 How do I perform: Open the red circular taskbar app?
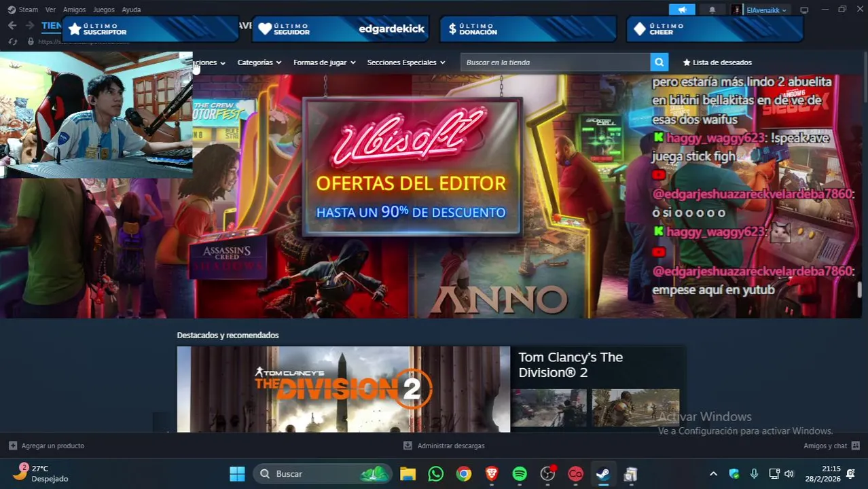click(575, 474)
